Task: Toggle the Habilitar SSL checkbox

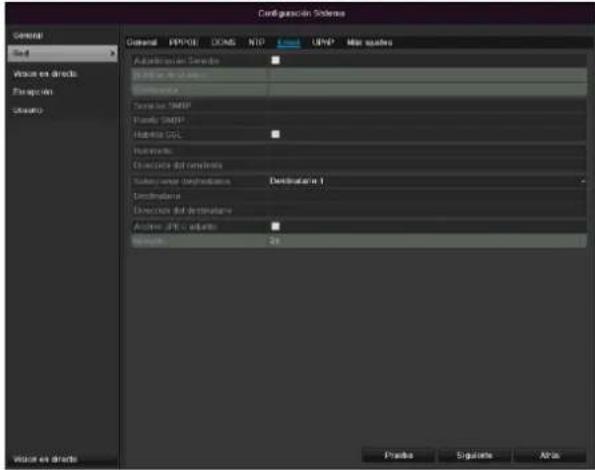Action: click(x=275, y=134)
